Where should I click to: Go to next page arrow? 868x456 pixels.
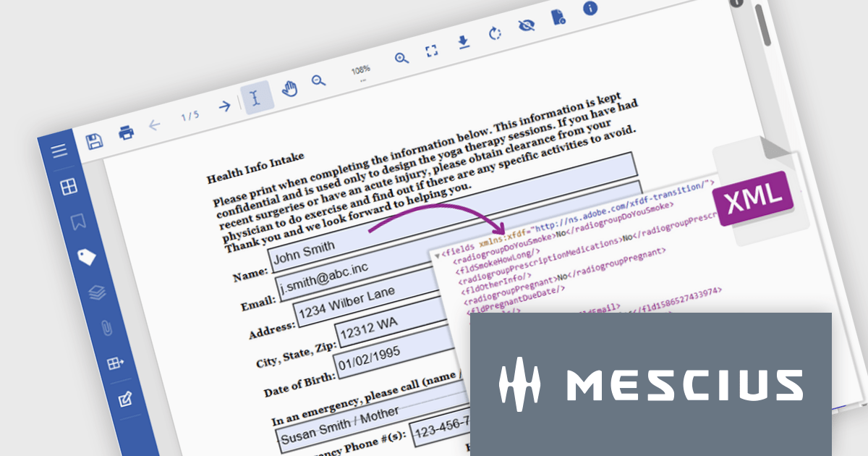[x=225, y=106]
